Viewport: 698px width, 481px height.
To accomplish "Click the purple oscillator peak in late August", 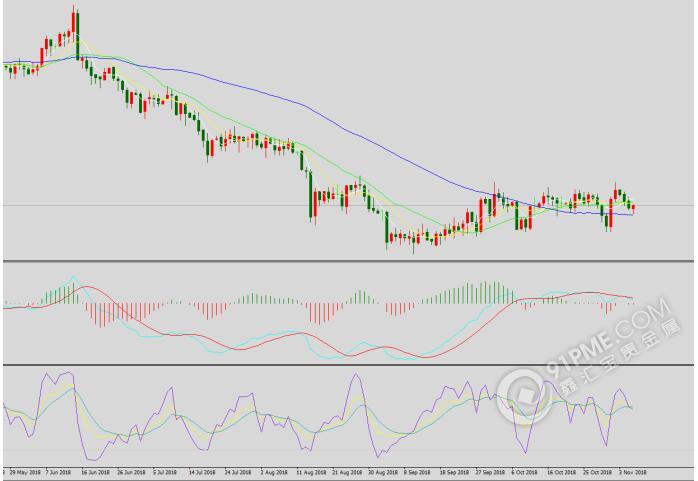I will (356, 378).
